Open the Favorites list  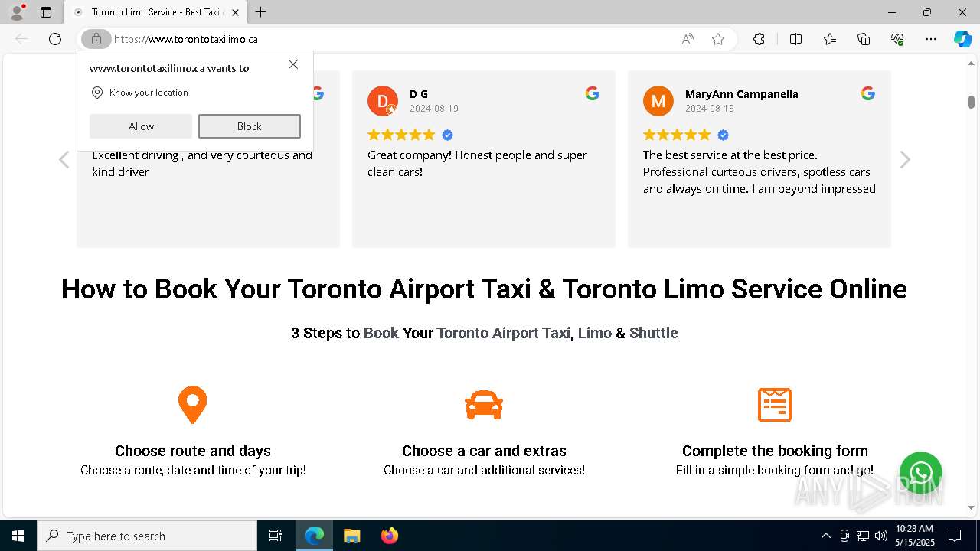(x=830, y=39)
